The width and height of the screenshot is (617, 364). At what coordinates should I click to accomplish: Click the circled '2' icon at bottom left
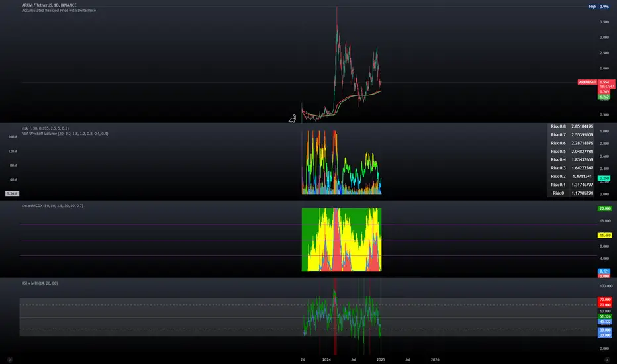[10, 359]
